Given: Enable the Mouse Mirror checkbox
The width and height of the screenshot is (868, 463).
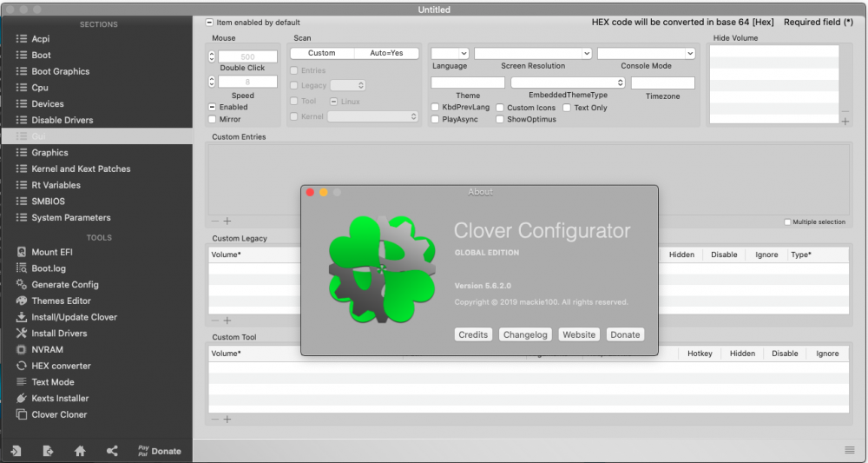Looking at the screenshot, I should pyautogui.click(x=212, y=119).
